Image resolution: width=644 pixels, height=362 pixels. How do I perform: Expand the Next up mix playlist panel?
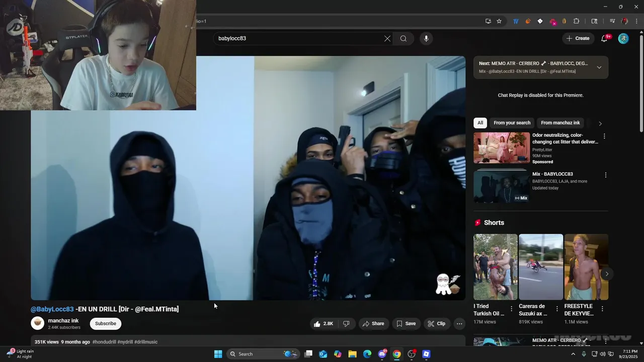tap(599, 67)
